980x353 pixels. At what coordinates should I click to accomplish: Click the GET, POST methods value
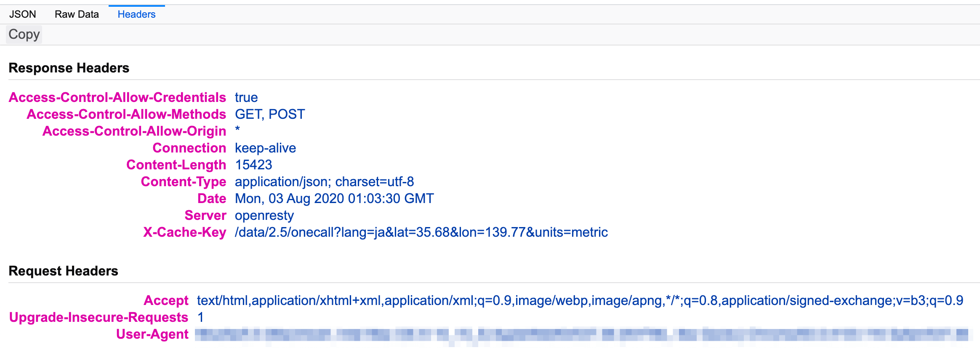(x=270, y=114)
